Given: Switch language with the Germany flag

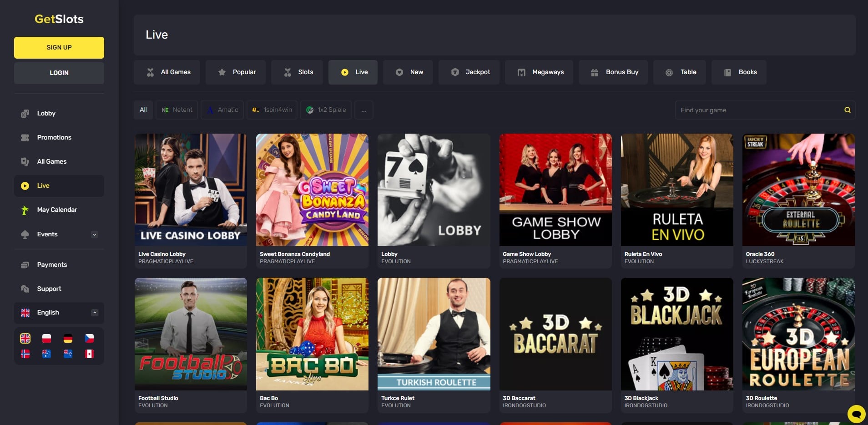Looking at the screenshot, I should coord(68,338).
